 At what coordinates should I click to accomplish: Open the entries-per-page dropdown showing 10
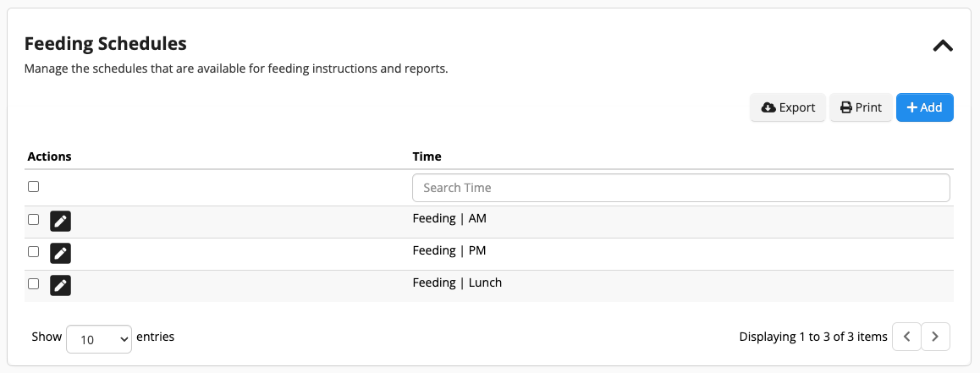point(99,339)
